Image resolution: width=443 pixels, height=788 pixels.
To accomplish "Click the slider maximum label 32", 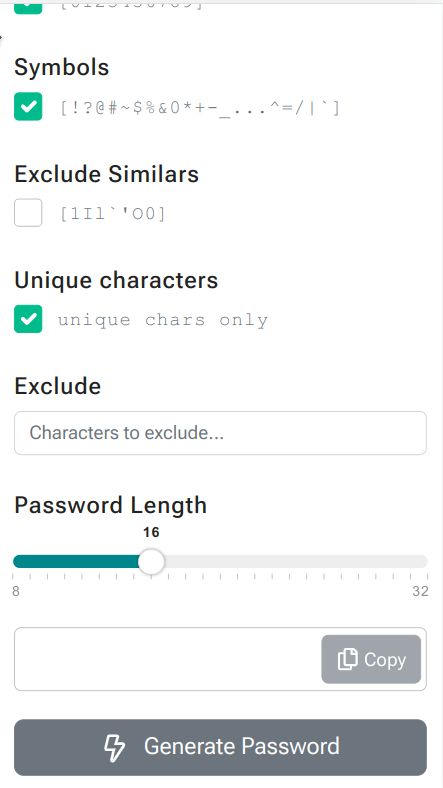I will click(x=420, y=591).
